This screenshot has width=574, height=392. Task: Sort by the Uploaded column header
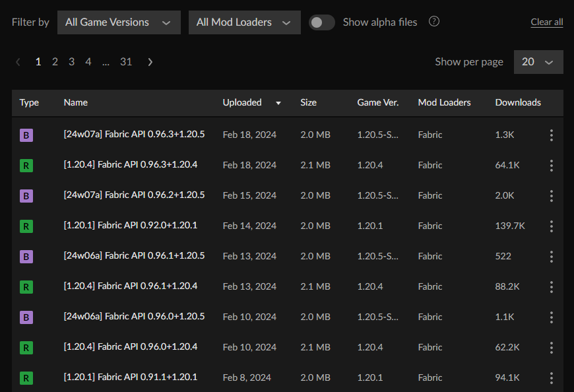(x=242, y=102)
